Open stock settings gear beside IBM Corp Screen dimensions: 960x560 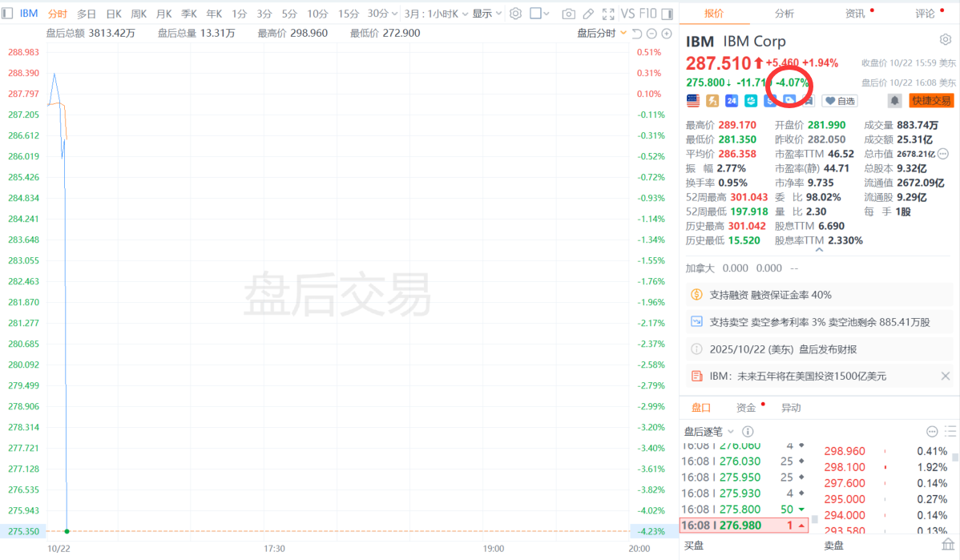(x=945, y=40)
